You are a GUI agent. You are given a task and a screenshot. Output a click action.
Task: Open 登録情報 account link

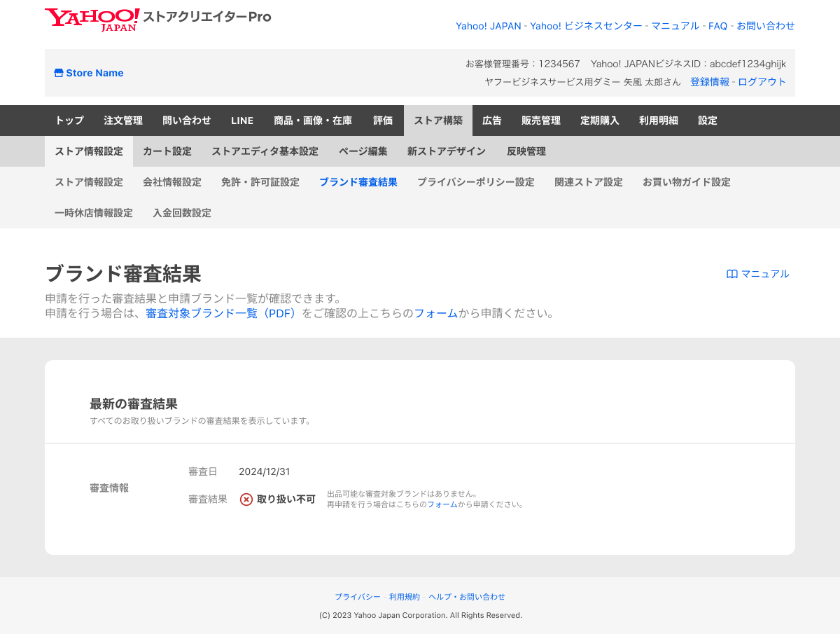click(x=710, y=82)
